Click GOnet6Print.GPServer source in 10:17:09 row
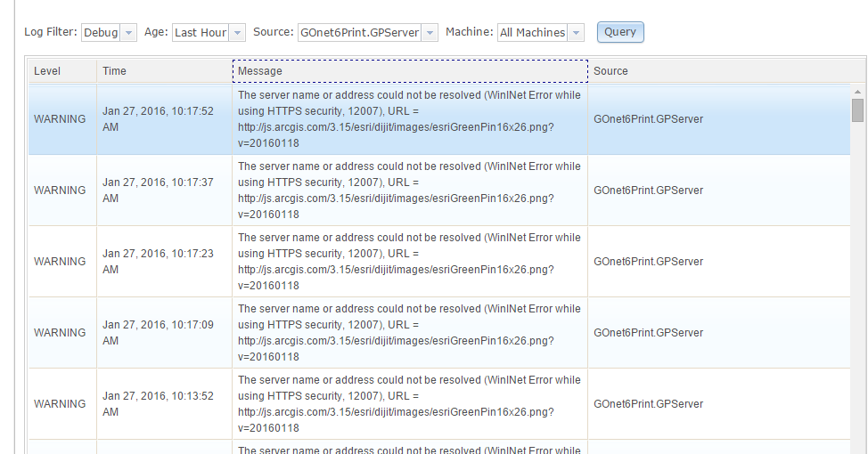Viewport: 868px width, 454px height. (648, 333)
